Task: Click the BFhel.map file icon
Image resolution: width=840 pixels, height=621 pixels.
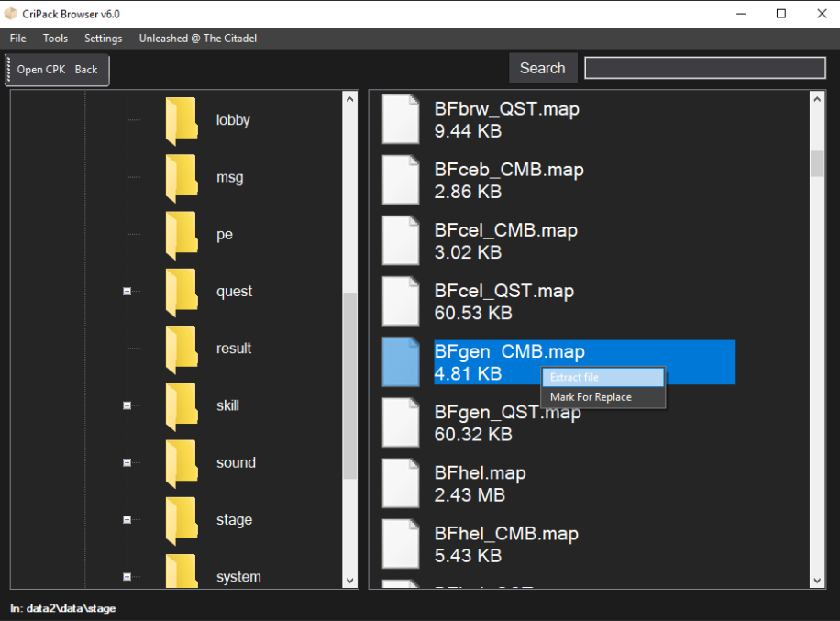Action: coord(401,482)
